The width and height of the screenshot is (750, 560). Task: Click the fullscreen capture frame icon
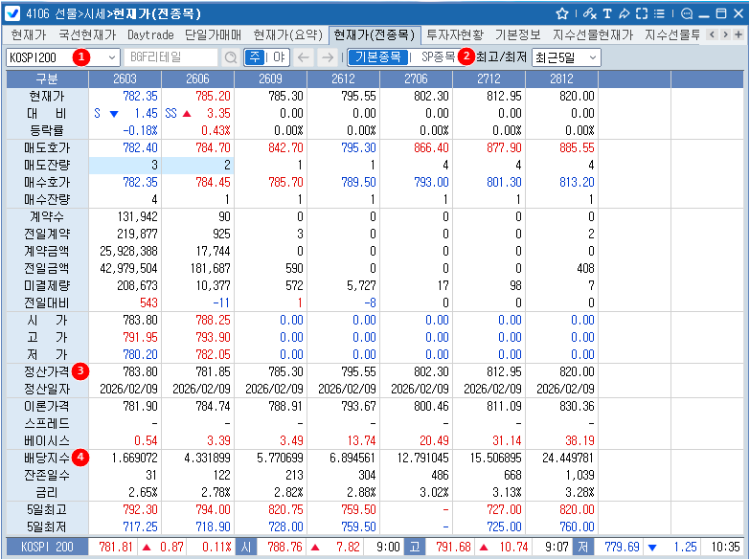tap(642, 13)
